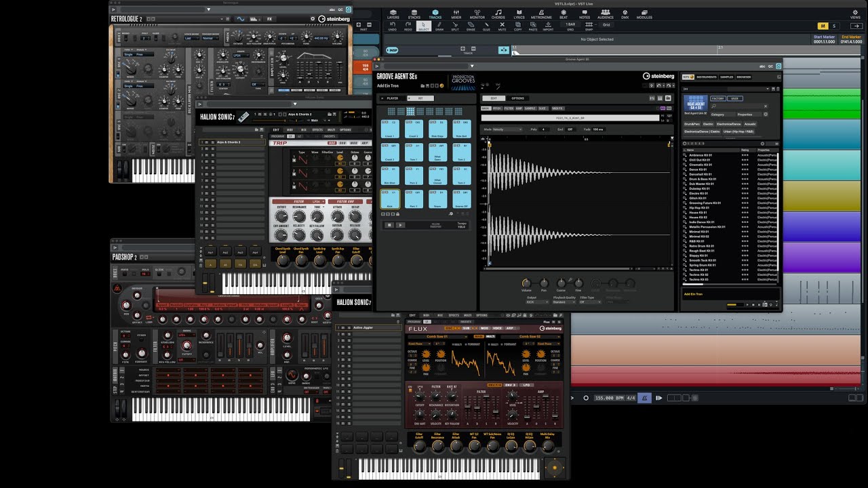Viewport: 868px width, 488px height.
Task: Open the Modules view icon
Action: point(644,14)
